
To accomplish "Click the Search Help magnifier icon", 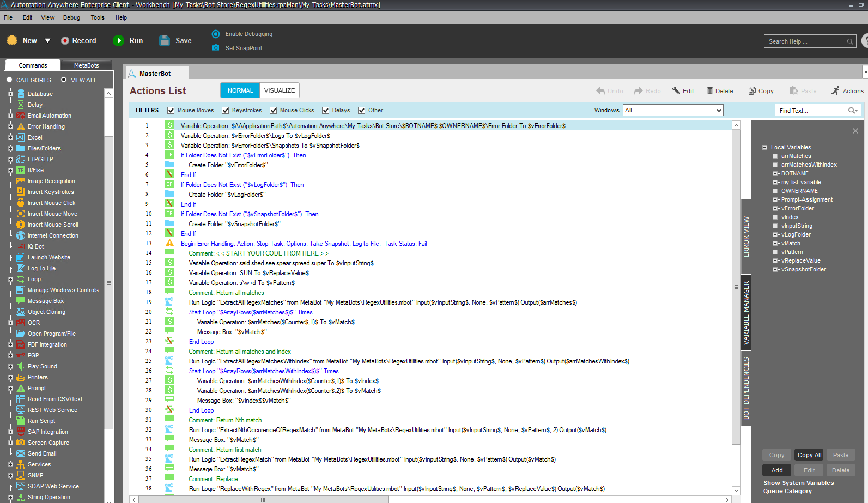I will 850,41.
